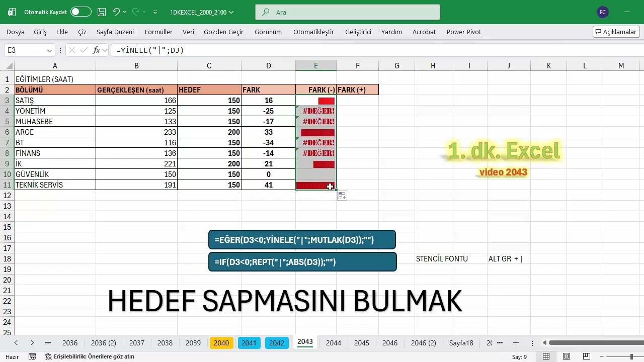Open the Veri tab

coord(188,32)
